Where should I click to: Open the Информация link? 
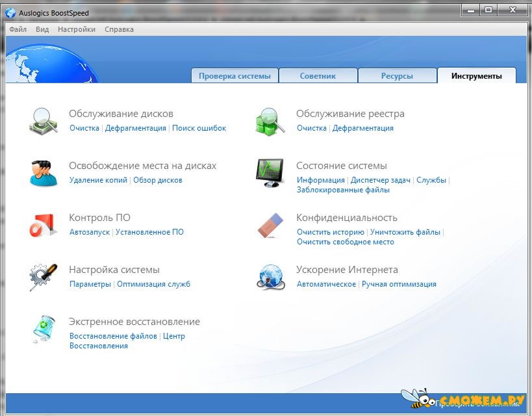(x=321, y=180)
